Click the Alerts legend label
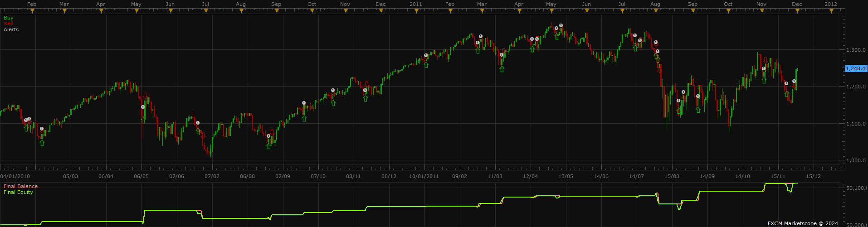Viewport: 868px width, 227px height. coord(11,29)
